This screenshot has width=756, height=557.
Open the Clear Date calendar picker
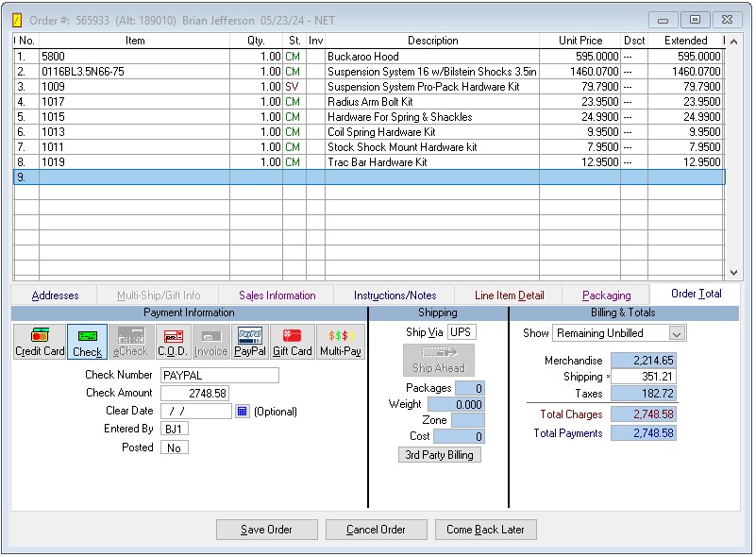tap(242, 412)
